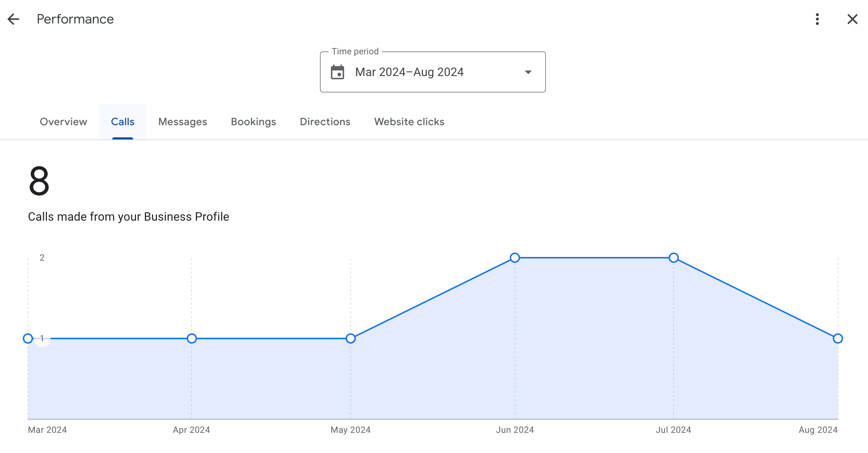The image size is (868, 453).
Task: Toggle the Apr 2024 data point marker
Action: [x=192, y=338]
